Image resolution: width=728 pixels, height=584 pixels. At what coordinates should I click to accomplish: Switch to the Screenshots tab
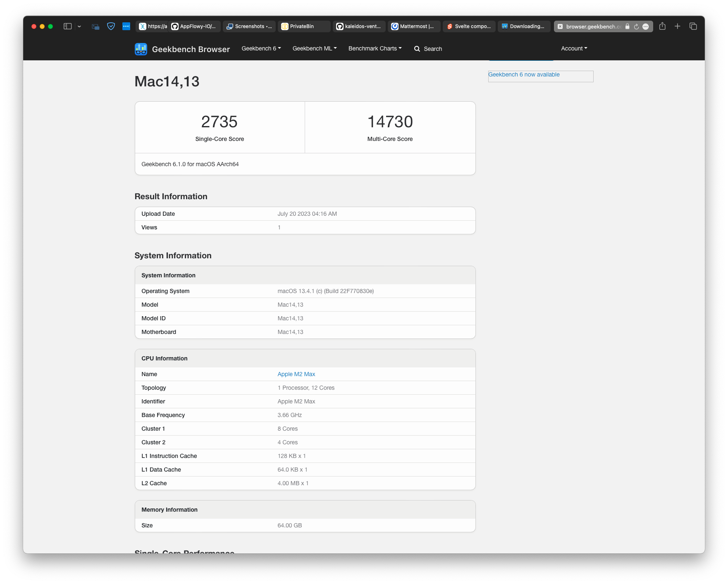(249, 26)
